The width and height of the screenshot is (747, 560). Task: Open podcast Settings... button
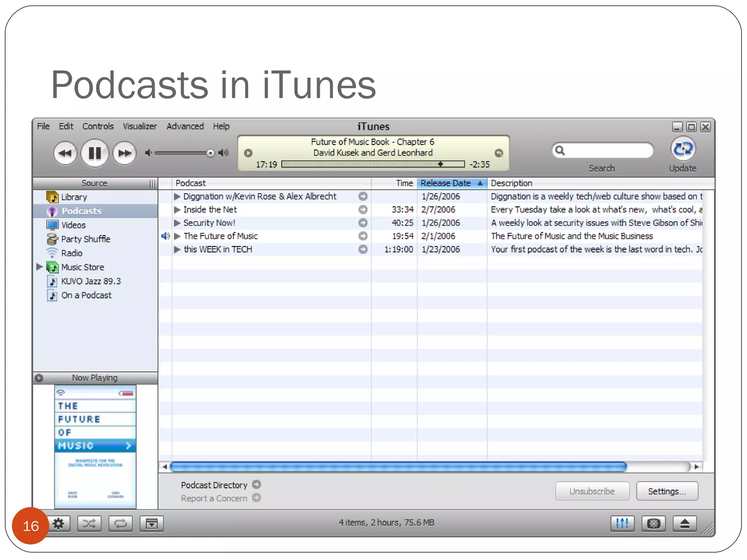pos(667,491)
